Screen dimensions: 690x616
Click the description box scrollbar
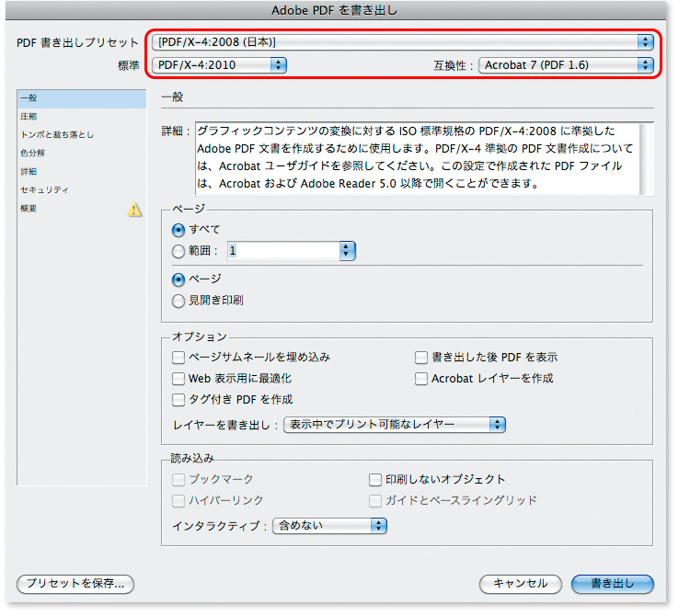pos(646,158)
